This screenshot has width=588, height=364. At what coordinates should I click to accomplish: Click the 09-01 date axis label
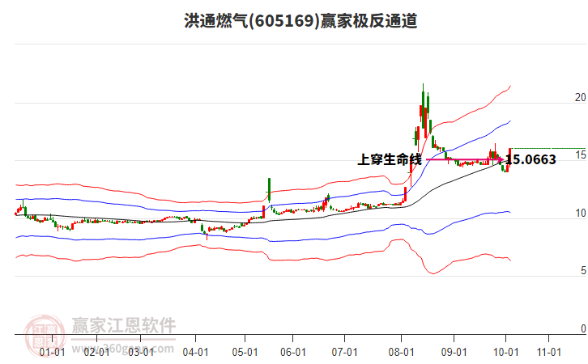(x=454, y=352)
